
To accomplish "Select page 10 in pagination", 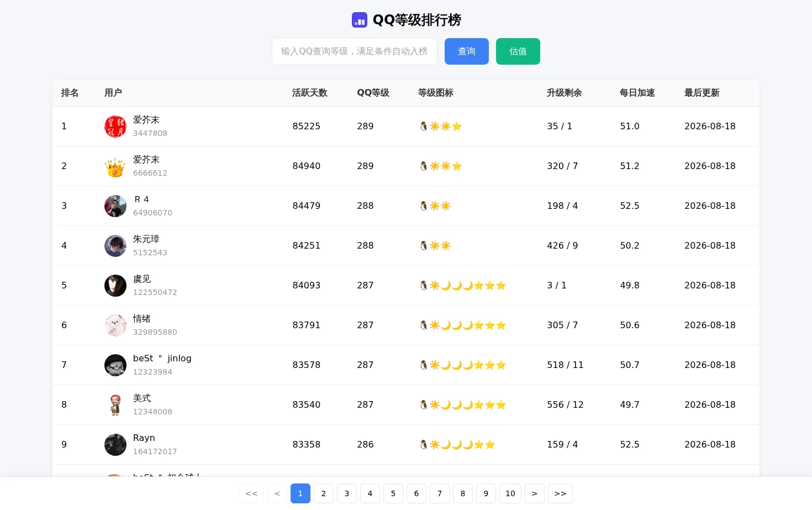I will [510, 493].
